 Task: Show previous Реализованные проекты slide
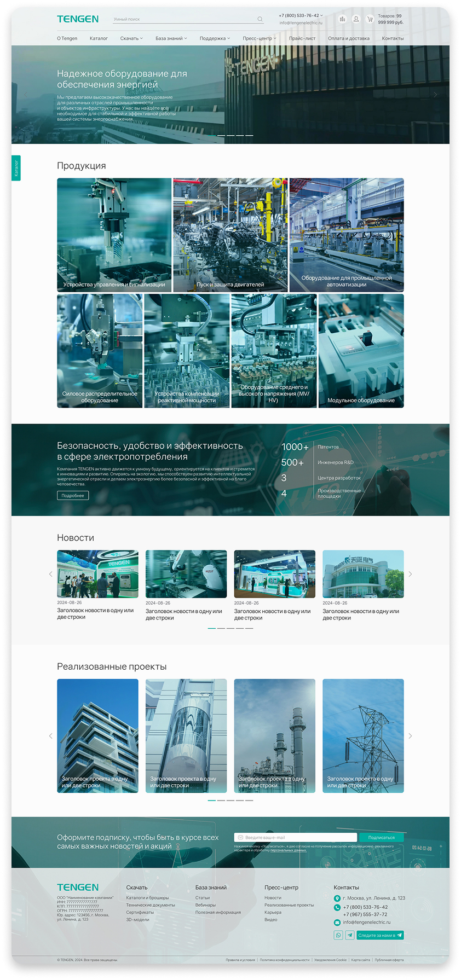point(51,736)
